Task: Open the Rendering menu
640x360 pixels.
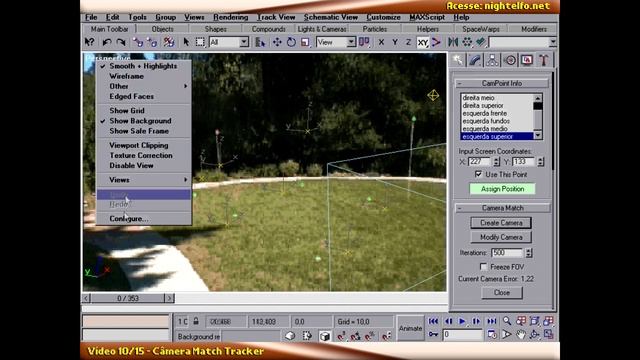Action: pyautogui.click(x=231, y=17)
